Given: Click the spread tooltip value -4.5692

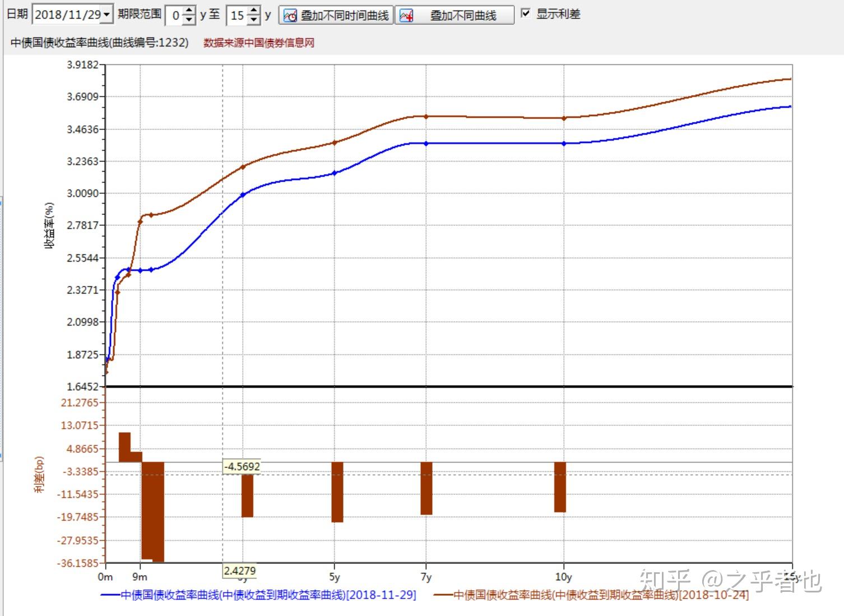Looking at the screenshot, I should 242,466.
